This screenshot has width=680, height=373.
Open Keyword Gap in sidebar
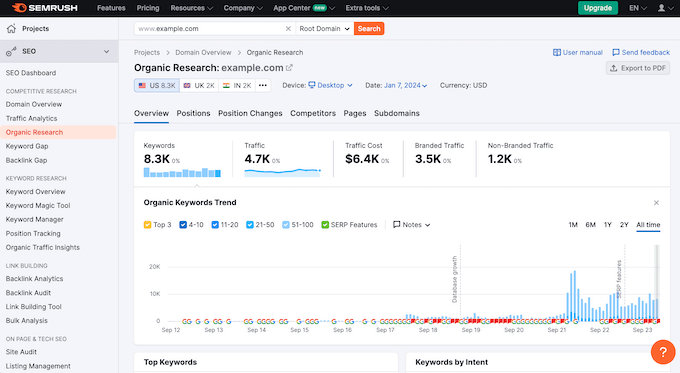(27, 146)
